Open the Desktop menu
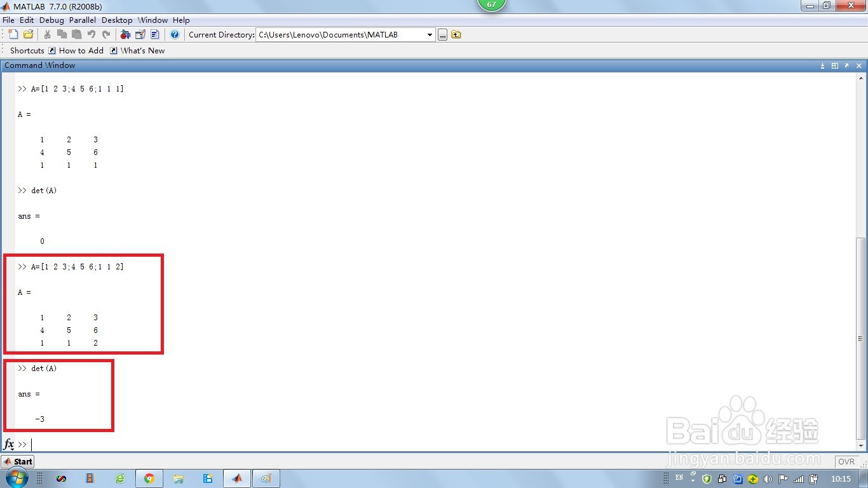Viewport: 868px width, 488px height. tap(117, 20)
